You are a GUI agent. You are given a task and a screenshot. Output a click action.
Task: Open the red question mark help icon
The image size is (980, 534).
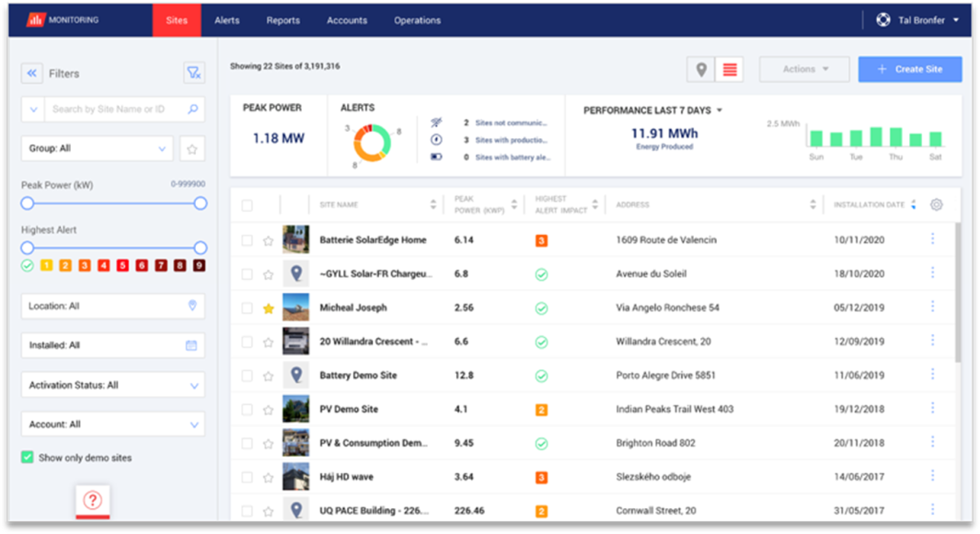click(x=92, y=500)
